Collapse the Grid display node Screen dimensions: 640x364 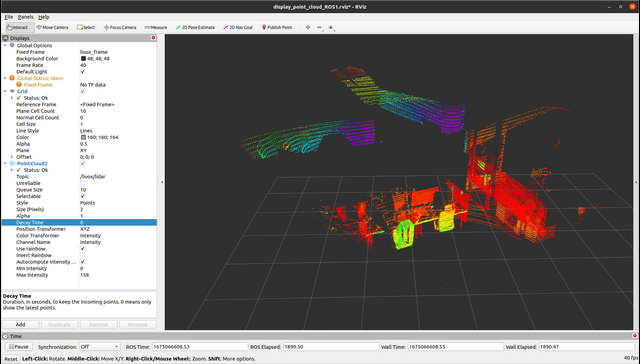[5, 91]
